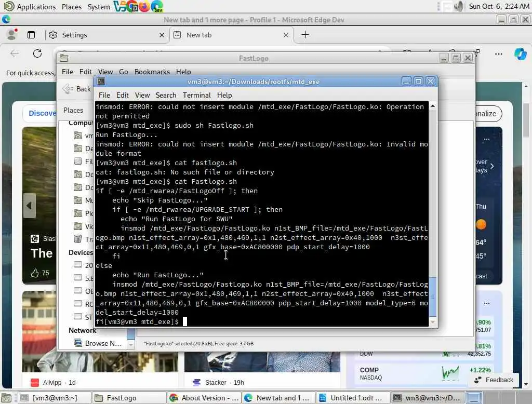Viewport: 532px width, 404px height.
Task: Open File menu in FastLogo file manager
Action: pyautogui.click(x=68, y=72)
